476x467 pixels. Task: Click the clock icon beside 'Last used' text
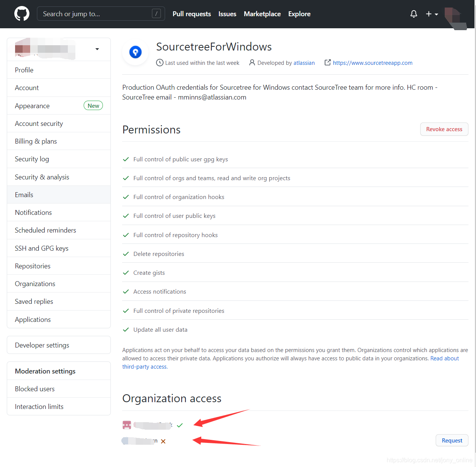(x=159, y=63)
